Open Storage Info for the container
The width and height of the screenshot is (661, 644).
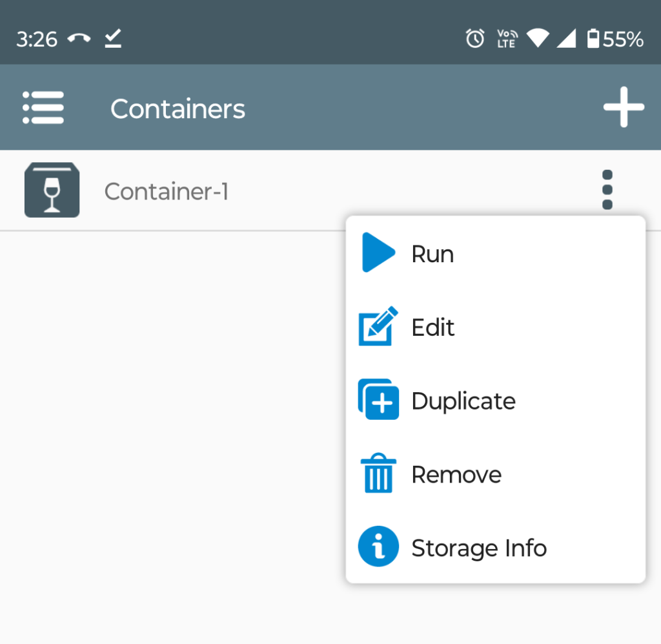(x=479, y=546)
